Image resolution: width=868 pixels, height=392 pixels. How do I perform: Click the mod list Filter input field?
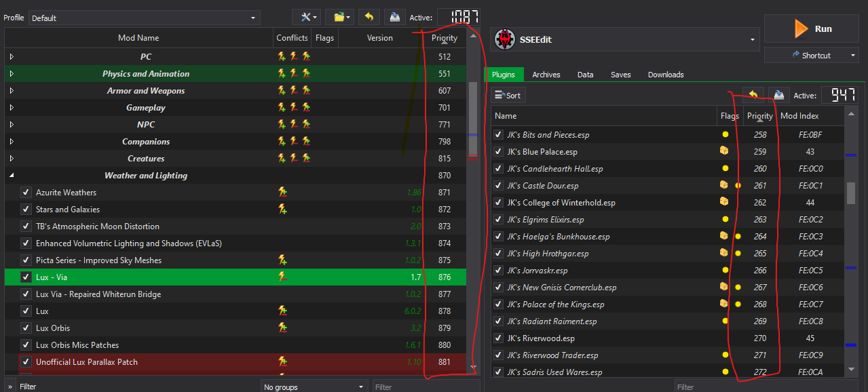426,387
